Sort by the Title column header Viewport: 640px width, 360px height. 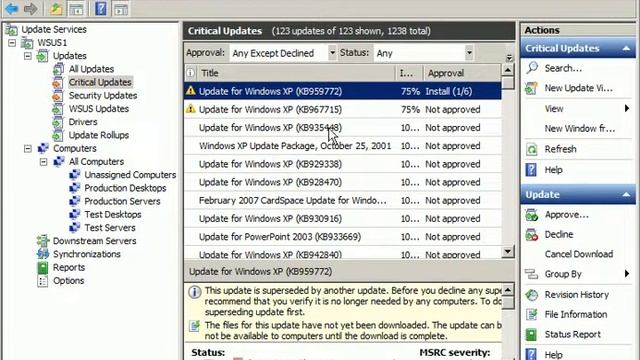click(x=296, y=73)
